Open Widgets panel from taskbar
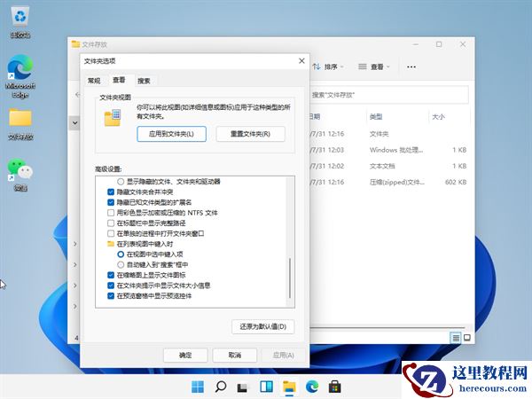This screenshot has width=532, height=399. coord(266,387)
